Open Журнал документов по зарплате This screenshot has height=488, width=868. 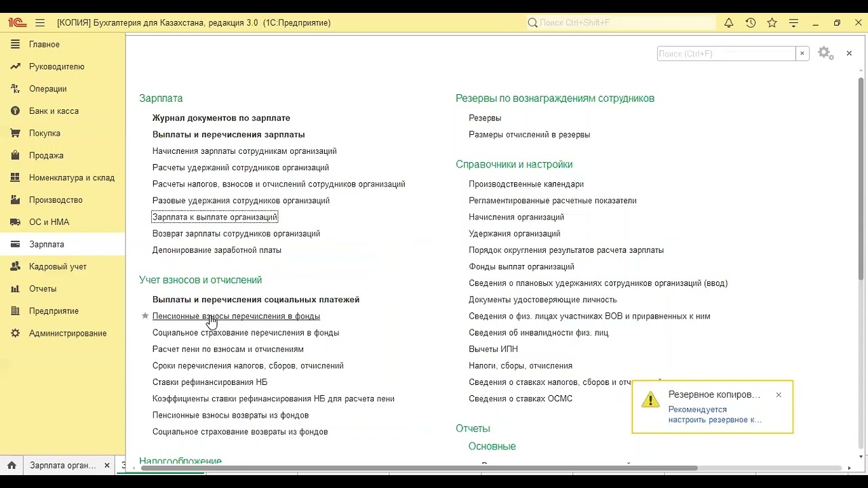pyautogui.click(x=221, y=118)
